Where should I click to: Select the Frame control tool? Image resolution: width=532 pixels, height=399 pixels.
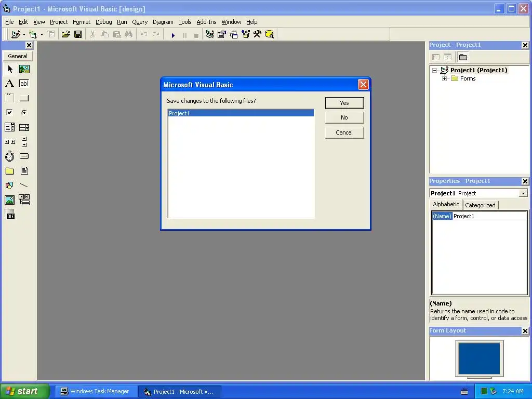10,98
